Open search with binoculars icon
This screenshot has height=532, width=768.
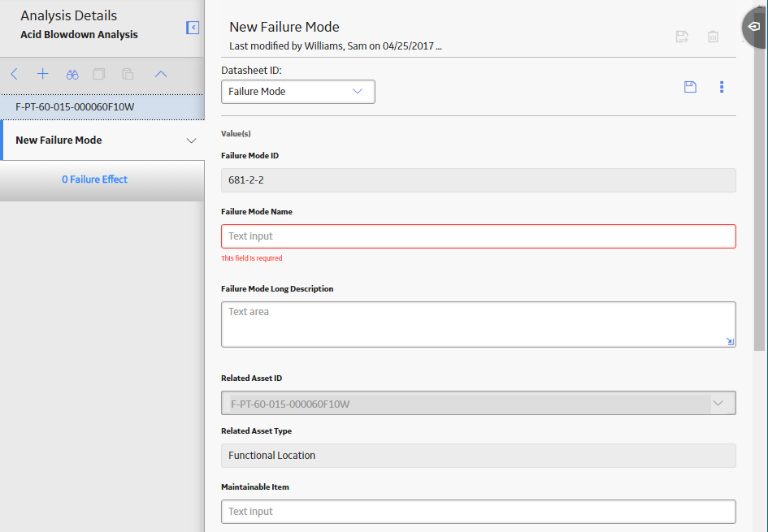72,75
